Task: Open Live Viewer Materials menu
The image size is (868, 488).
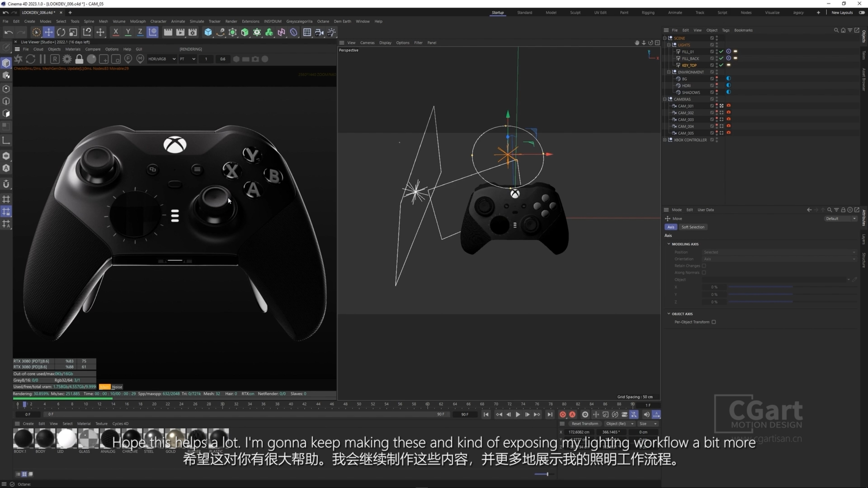Action: (x=73, y=49)
